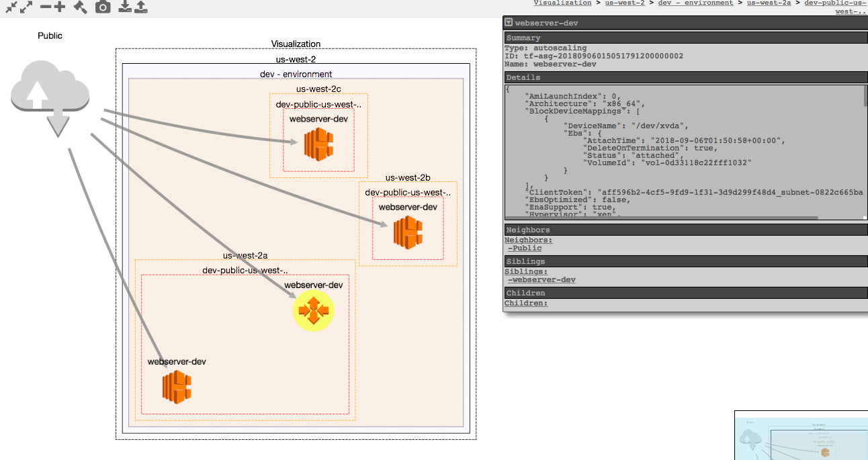Open the dev-public-us-west breadcrumb link

836,7
